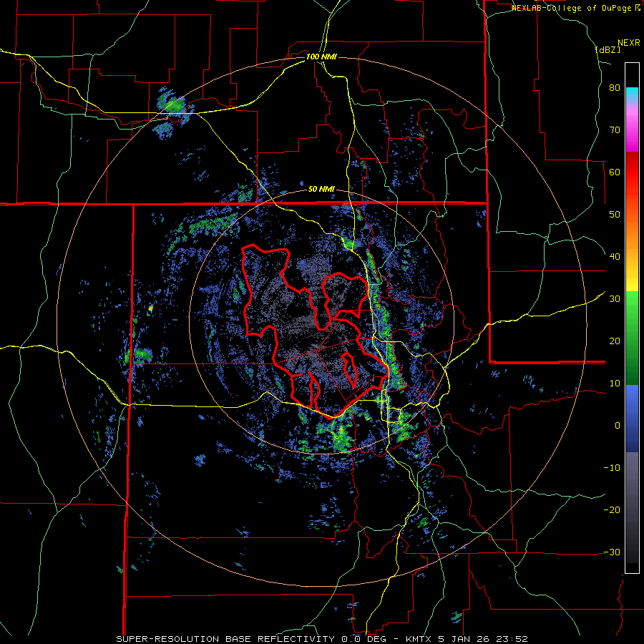The width and height of the screenshot is (644, 644).
Task: Click the 80 value on the dBZ scale
Action: tap(615, 88)
